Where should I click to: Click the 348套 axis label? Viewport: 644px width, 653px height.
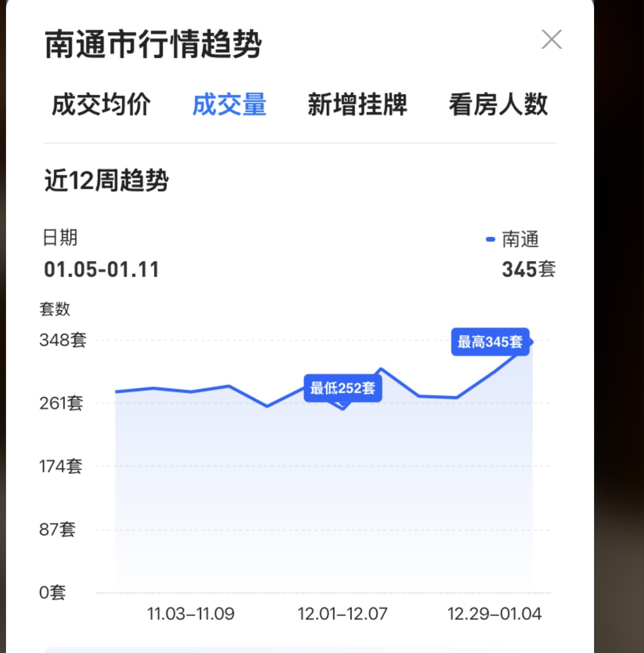63,340
